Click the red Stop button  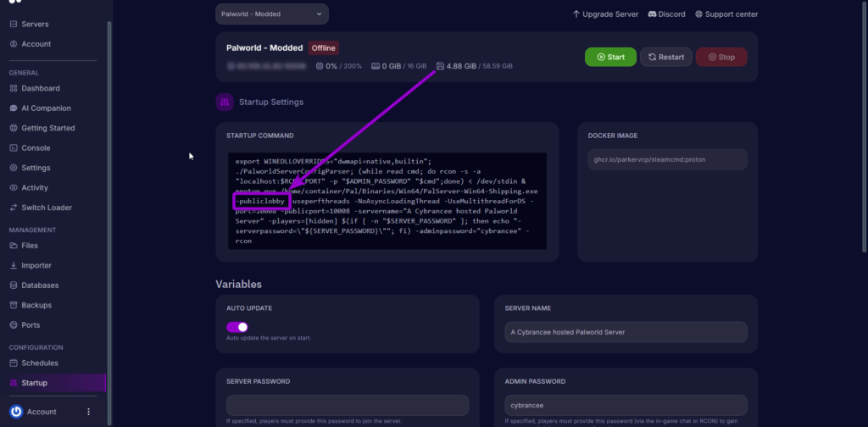tap(721, 57)
